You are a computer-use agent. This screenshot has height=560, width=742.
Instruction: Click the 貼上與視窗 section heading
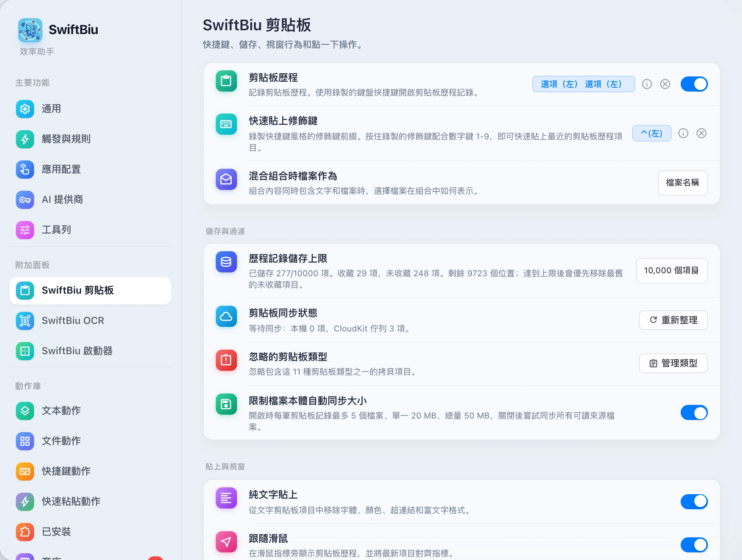click(225, 467)
